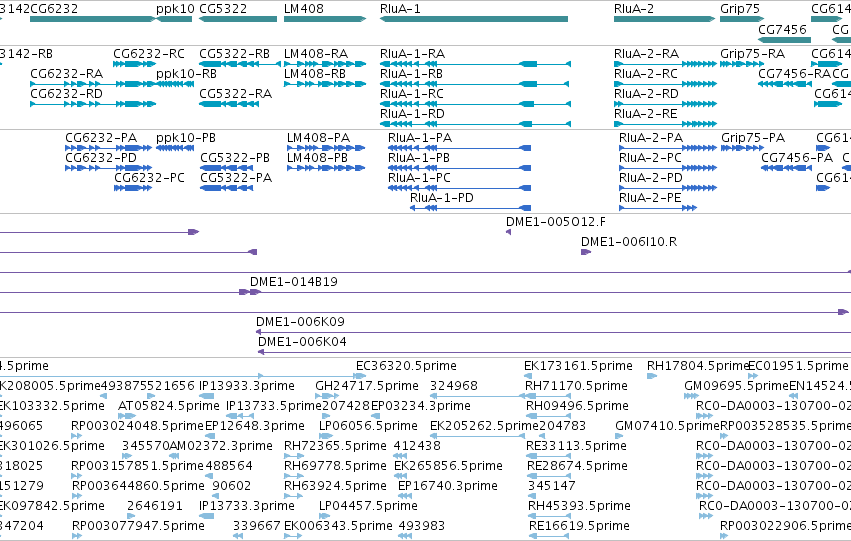
Task: Select the CG6232-PA protein
Action: tap(109, 148)
